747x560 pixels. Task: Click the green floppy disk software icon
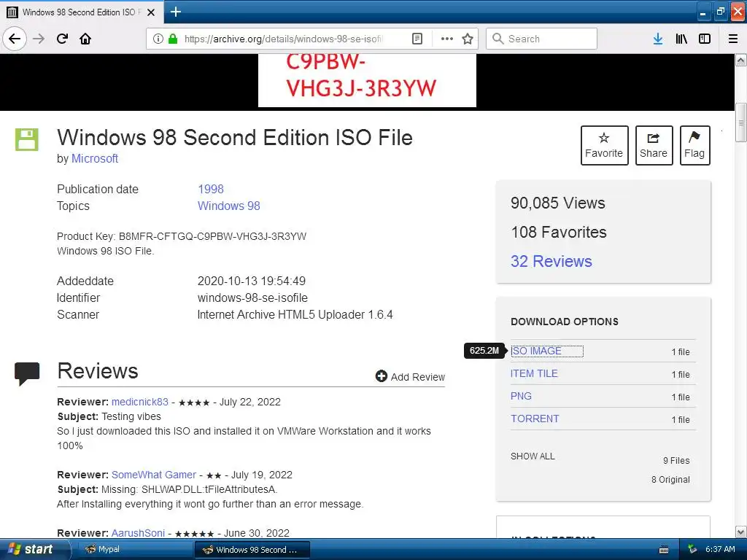coord(27,139)
